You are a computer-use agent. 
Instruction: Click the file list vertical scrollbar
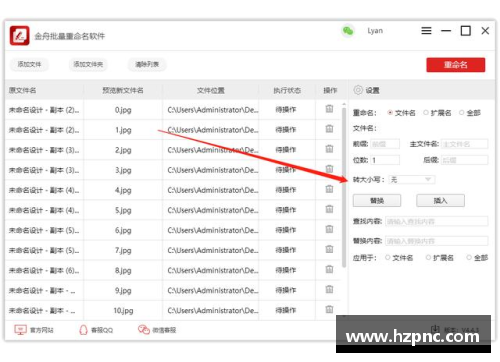point(344,187)
